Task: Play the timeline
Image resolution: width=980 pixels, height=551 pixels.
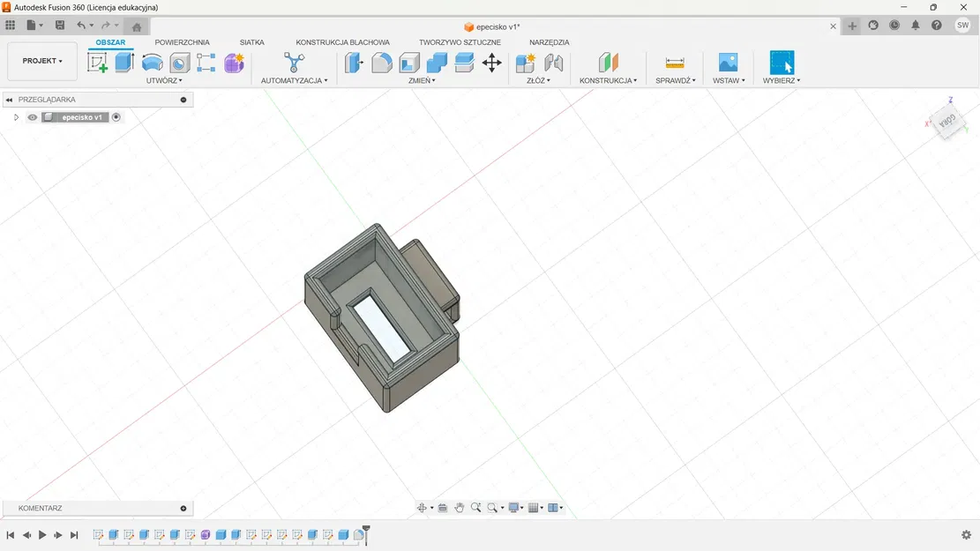Action: pos(42,535)
